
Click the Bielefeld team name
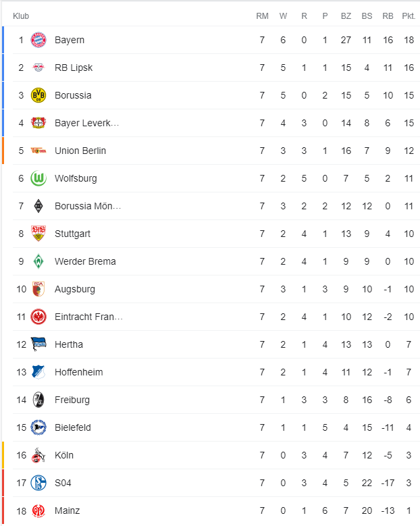(x=73, y=427)
